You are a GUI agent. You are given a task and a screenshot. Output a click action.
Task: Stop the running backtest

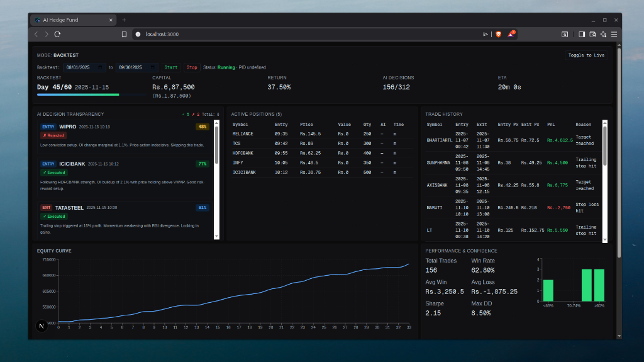click(192, 67)
